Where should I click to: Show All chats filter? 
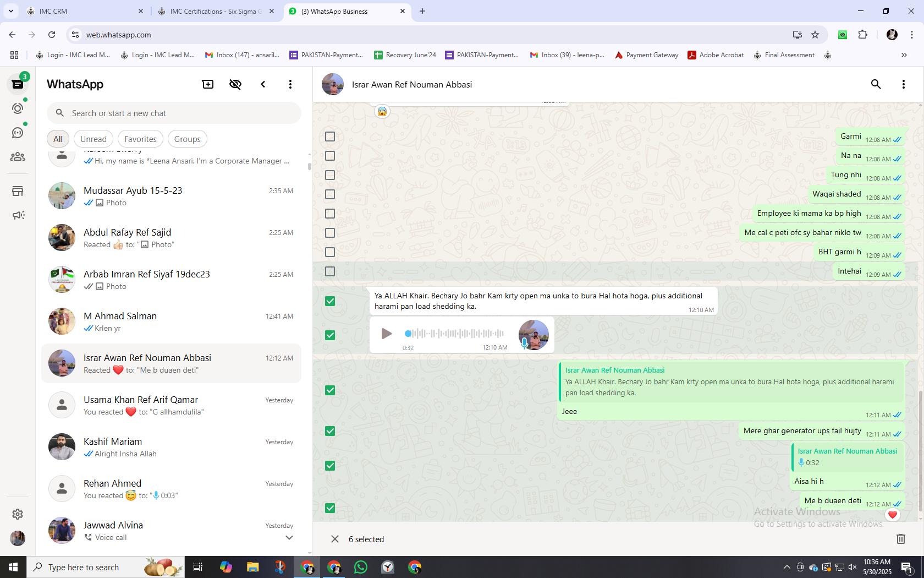coord(58,139)
